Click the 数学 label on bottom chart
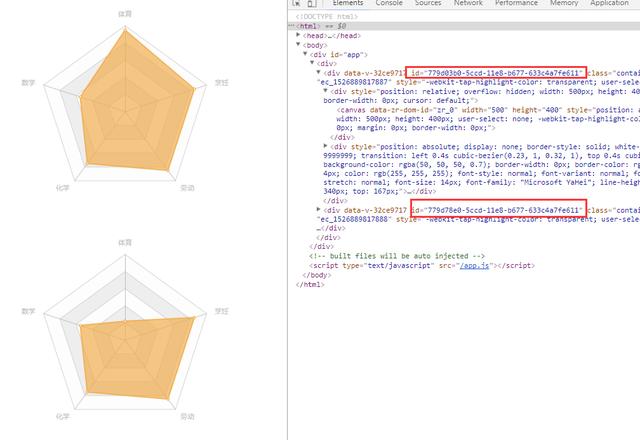The image size is (640, 440). (x=28, y=311)
